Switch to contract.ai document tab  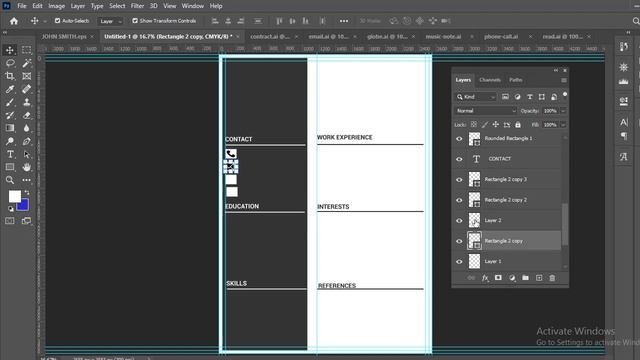click(270, 36)
